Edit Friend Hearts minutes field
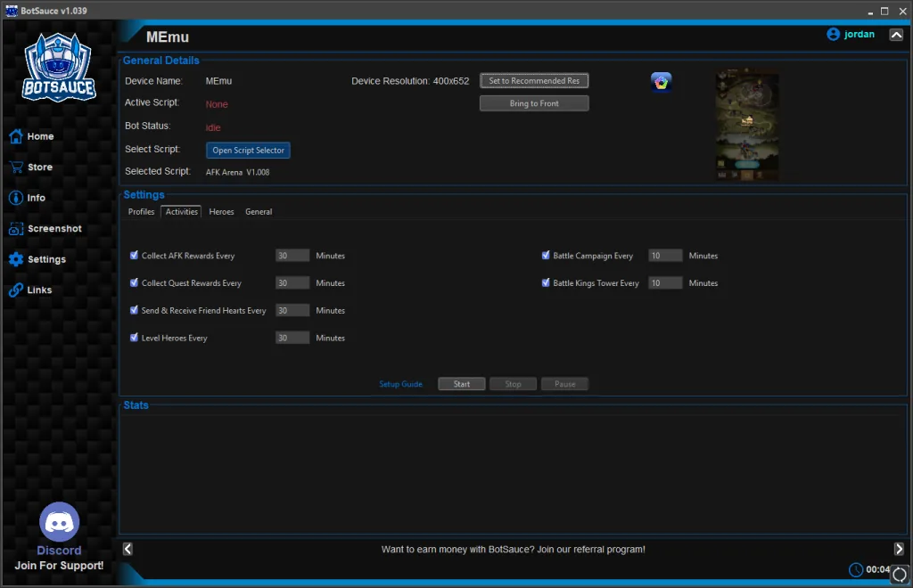Screen dimensions: 913x588 click(292, 310)
